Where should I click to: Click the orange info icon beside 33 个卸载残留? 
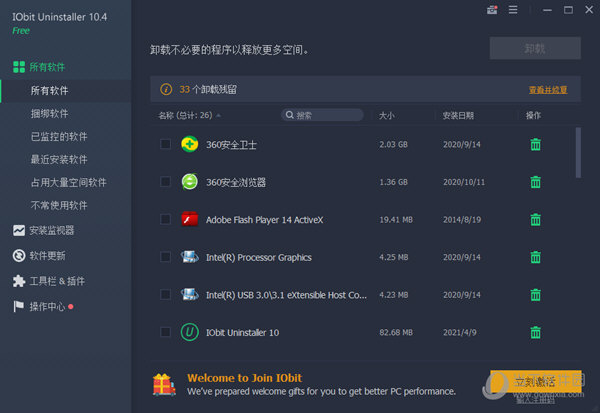pyautogui.click(x=166, y=90)
